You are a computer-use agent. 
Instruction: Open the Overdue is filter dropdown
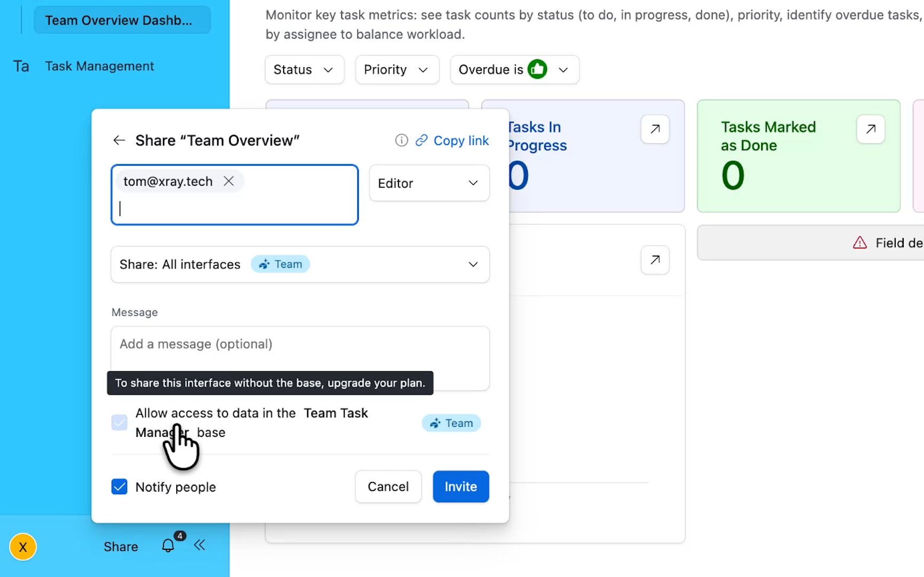point(514,70)
